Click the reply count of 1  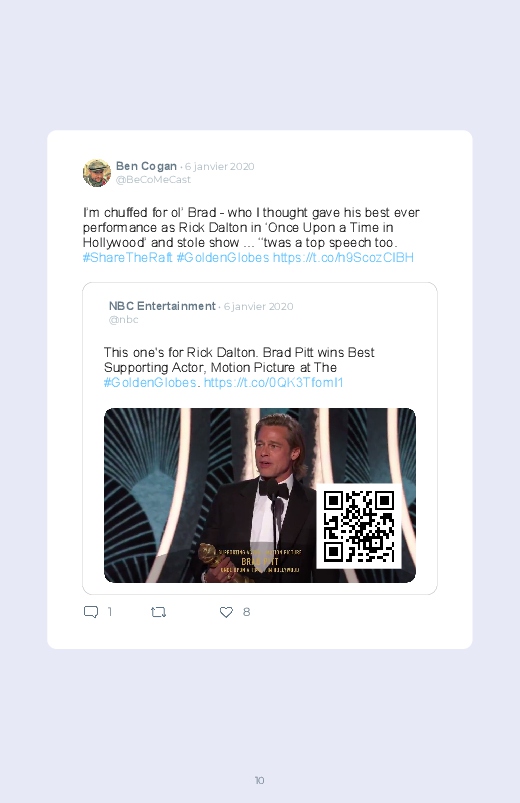pos(110,612)
